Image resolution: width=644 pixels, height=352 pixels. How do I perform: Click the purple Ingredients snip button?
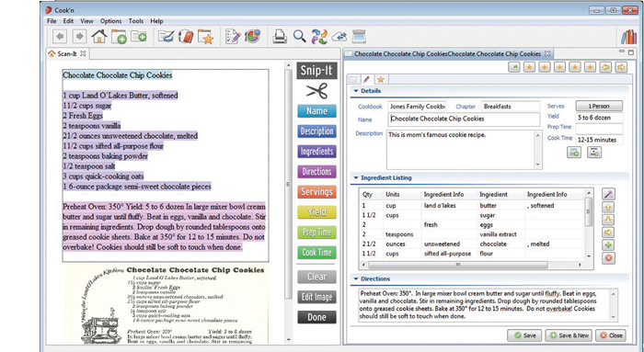316,152
